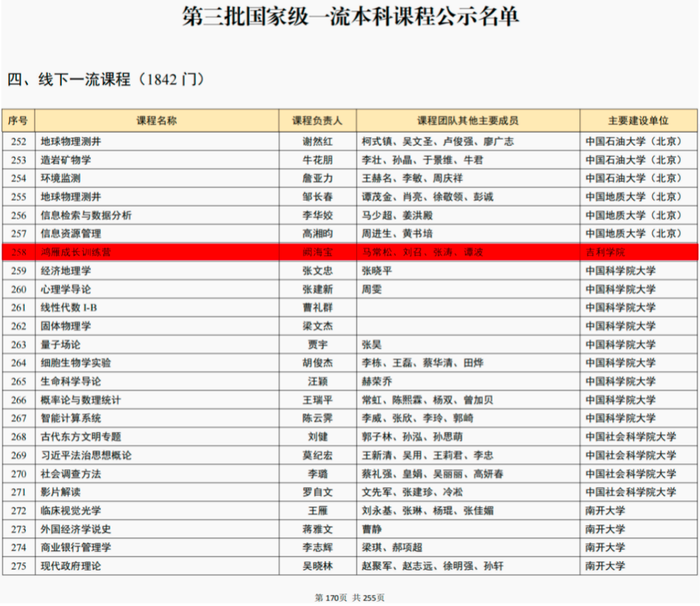
Task: Select course name 古代东方文明专题
Action: (81, 437)
